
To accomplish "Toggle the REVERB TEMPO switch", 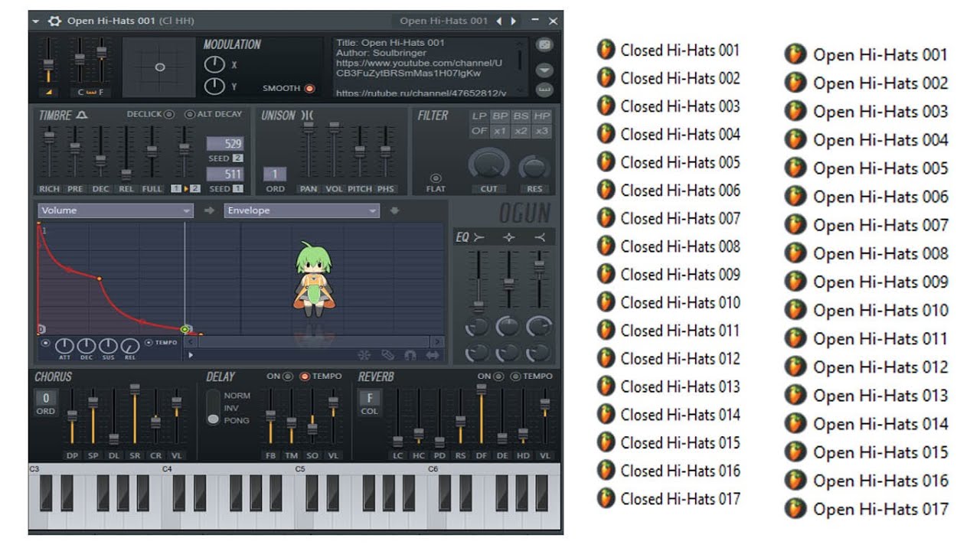I will coord(515,377).
